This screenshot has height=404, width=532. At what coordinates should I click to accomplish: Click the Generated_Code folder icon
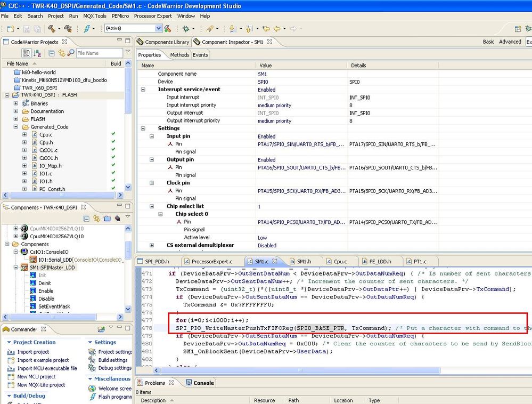pyautogui.click(x=26, y=127)
